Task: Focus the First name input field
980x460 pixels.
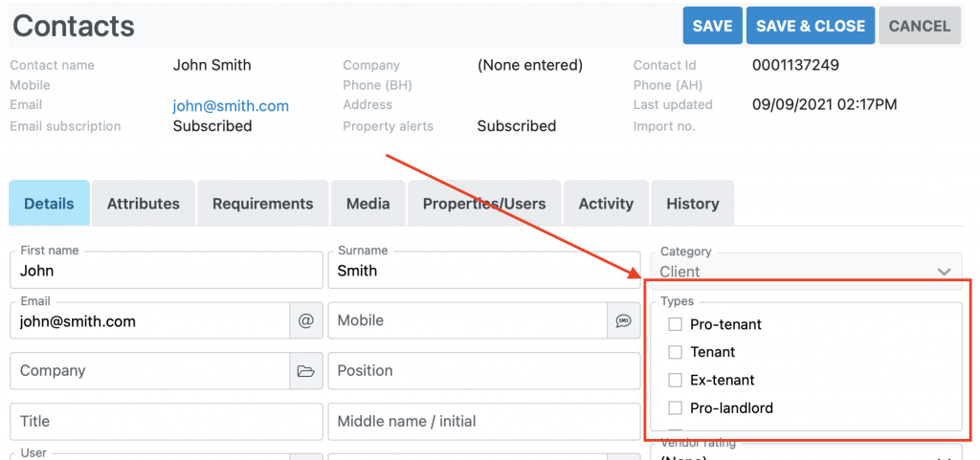Action: [167, 271]
